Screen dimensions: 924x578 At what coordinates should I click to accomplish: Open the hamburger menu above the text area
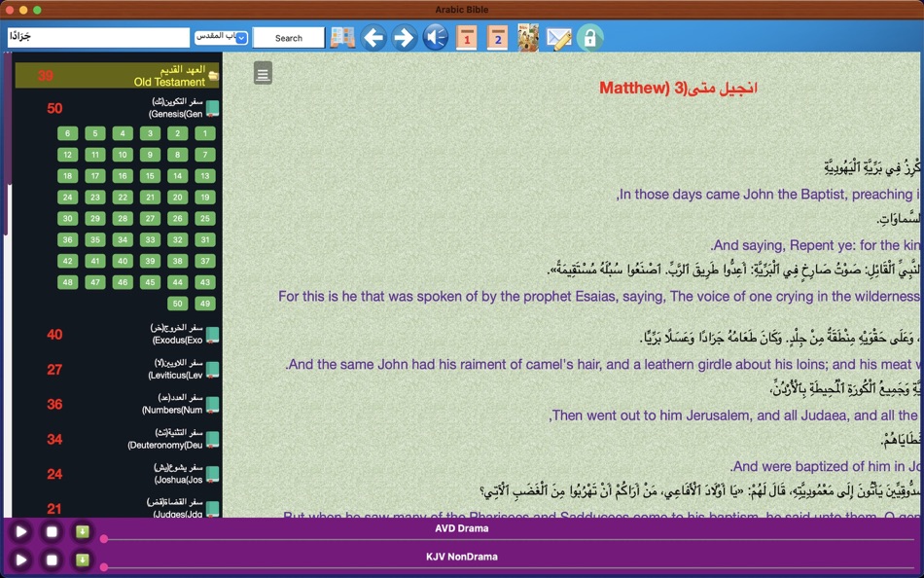(262, 73)
